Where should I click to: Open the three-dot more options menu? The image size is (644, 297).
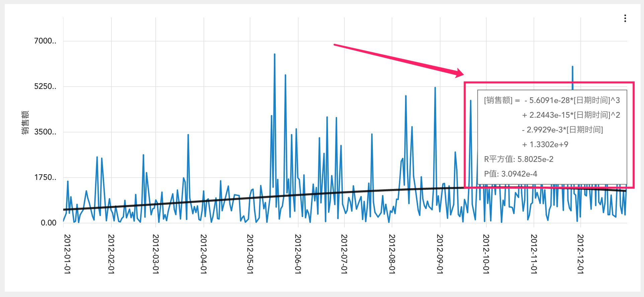pyautogui.click(x=625, y=18)
